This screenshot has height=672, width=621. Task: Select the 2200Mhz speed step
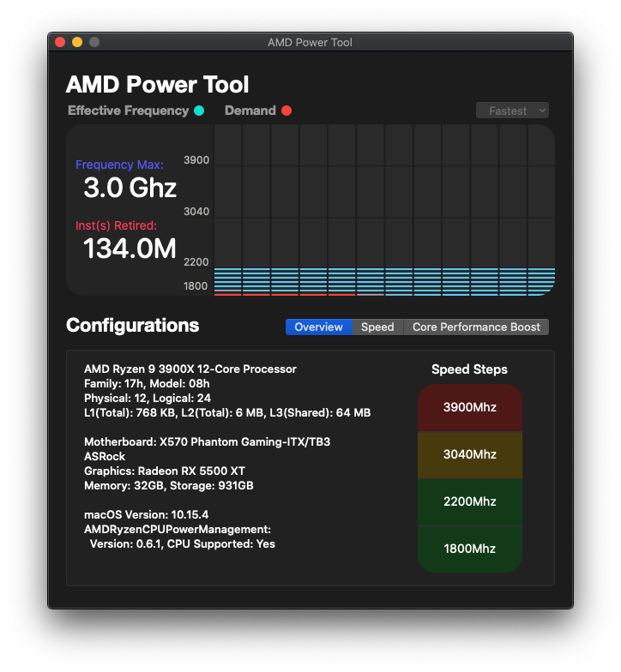pos(469,501)
